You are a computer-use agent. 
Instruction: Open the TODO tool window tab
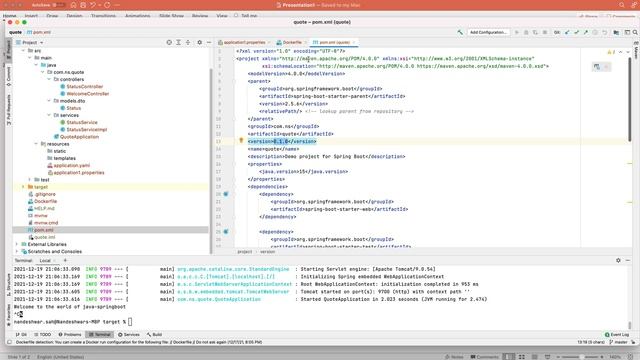pyautogui.click(x=43, y=334)
